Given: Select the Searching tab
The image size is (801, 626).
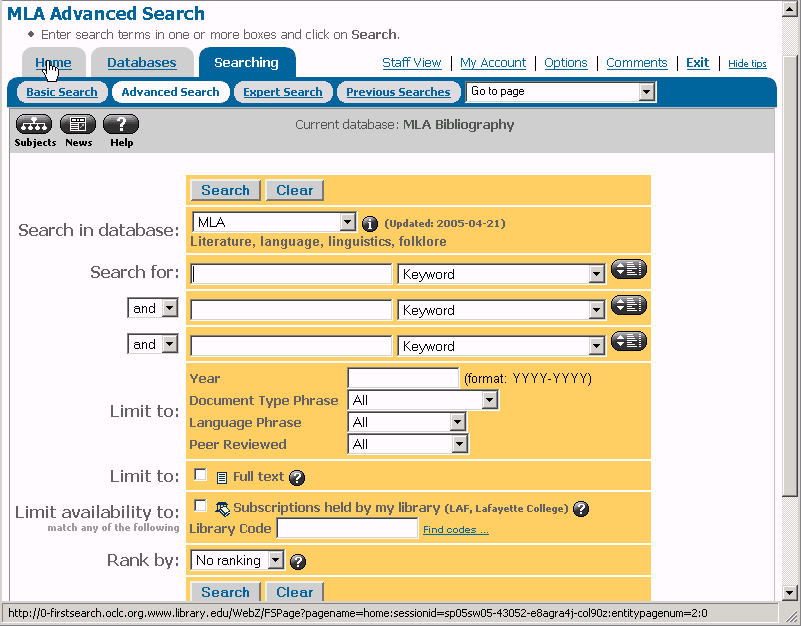Looking at the screenshot, I should click(x=247, y=63).
